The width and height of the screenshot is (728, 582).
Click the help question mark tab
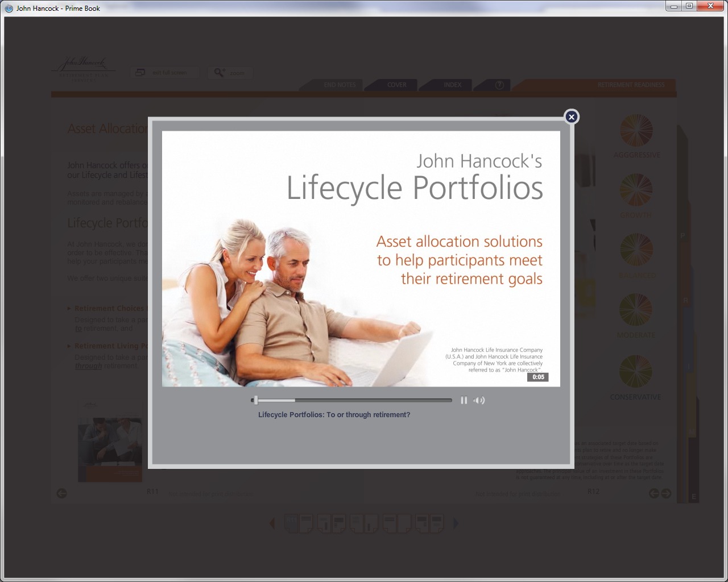pos(499,85)
